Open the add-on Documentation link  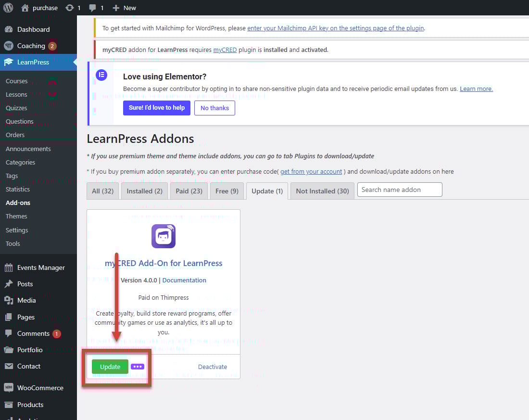tap(184, 280)
